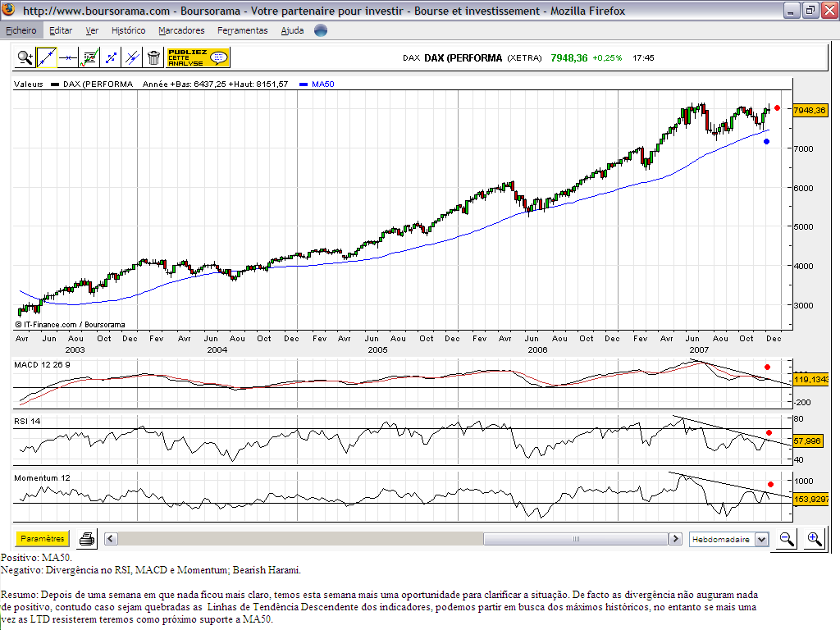Click the horizontal chart scrollbar thumb
This screenshot has height=630, width=840.
(576, 539)
